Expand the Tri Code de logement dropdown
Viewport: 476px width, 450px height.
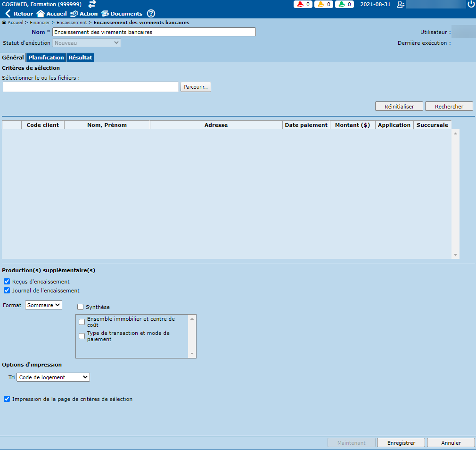(x=53, y=377)
